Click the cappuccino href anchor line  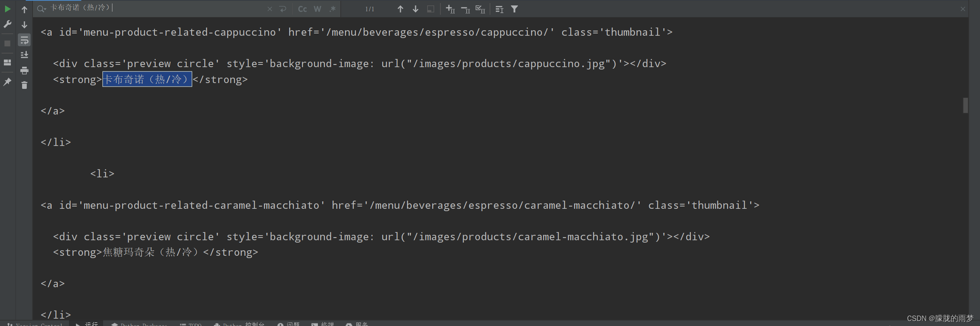coord(357,32)
